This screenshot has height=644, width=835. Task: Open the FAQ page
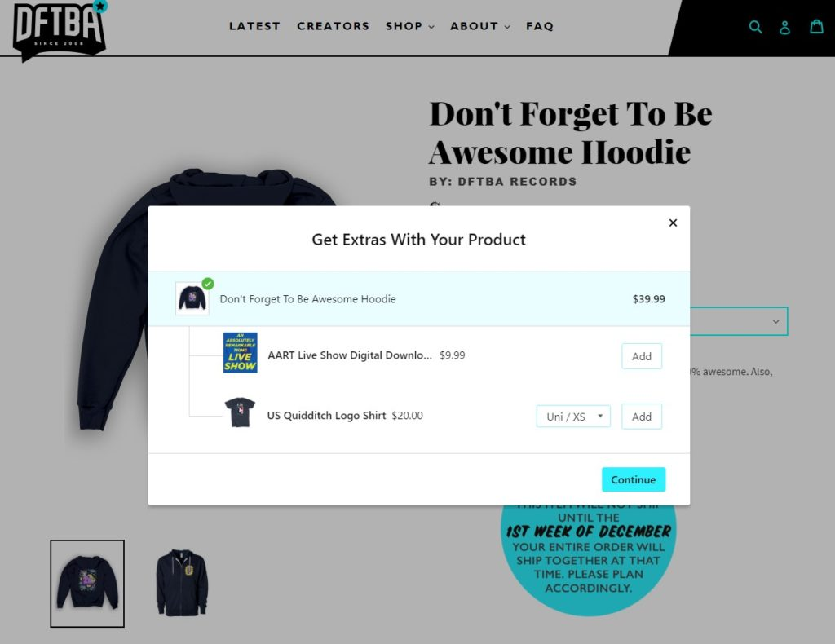pos(540,26)
